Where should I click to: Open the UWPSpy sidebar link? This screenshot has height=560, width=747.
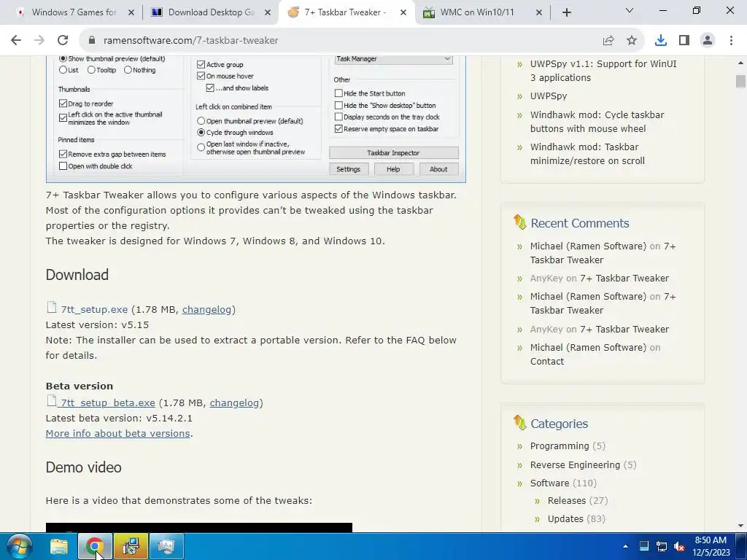tap(549, 96)
